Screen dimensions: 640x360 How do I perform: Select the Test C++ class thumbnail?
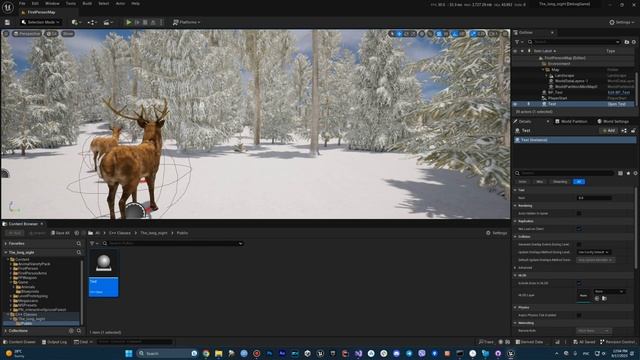point(104,273)
